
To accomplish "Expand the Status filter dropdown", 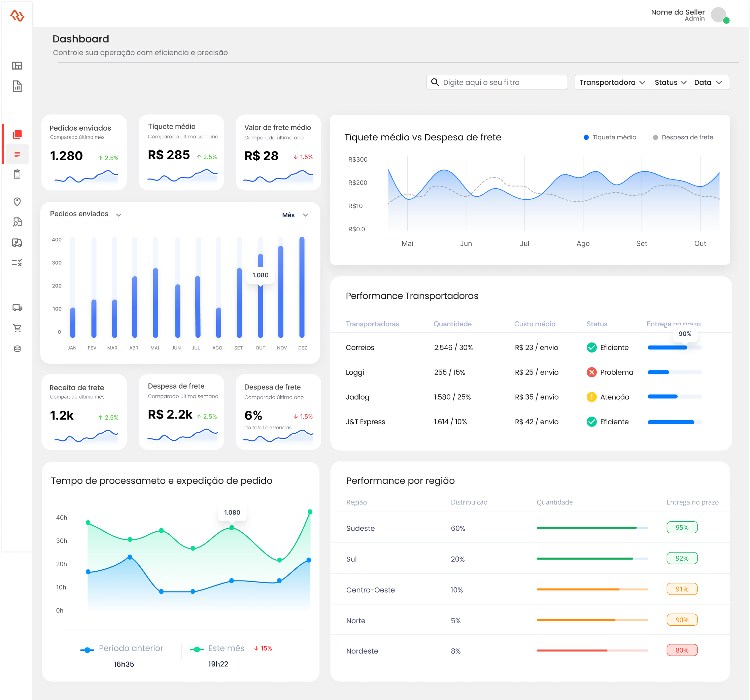I will [670, 82].
